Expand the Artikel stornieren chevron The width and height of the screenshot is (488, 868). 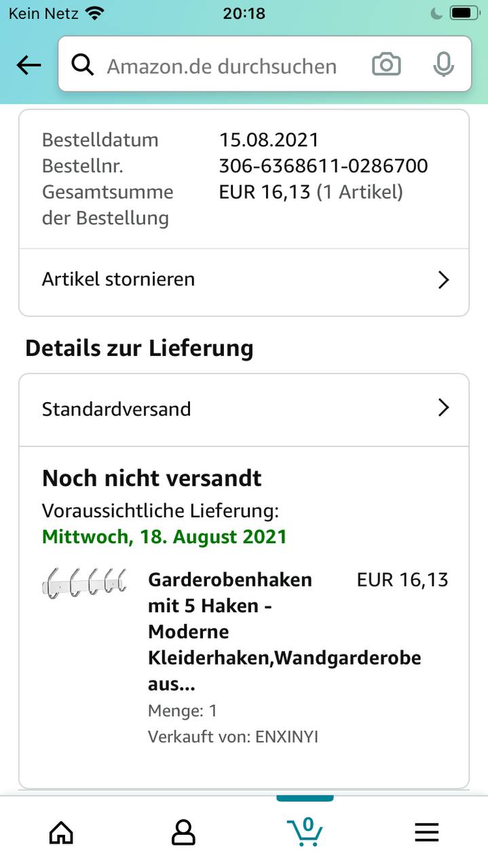[x=443, y=279]
